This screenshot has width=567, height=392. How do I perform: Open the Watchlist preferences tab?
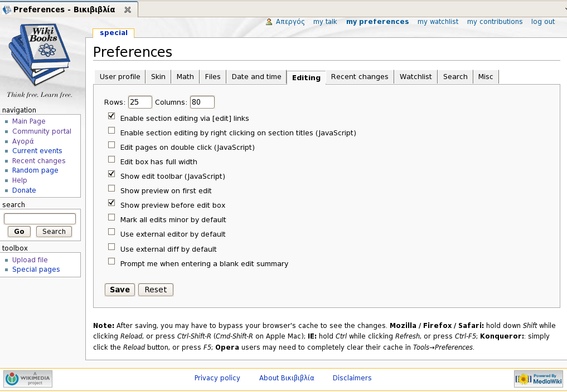(415, 77)
